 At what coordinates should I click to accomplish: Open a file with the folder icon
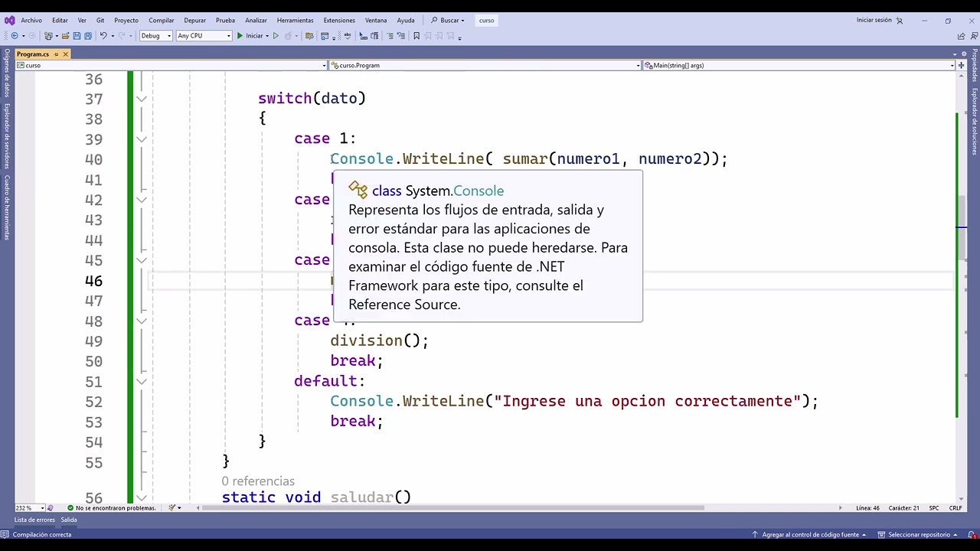66,36
